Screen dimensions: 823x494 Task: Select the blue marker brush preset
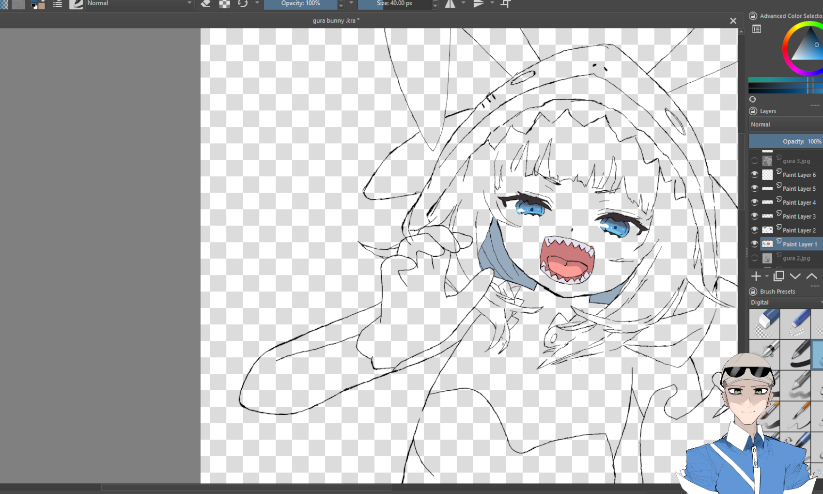click(796, 323)
